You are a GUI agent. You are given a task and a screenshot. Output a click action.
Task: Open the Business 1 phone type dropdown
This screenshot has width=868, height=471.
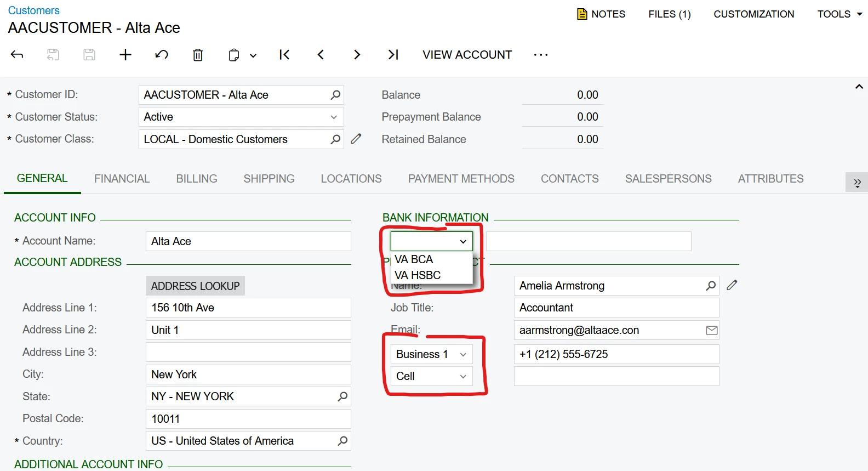[x=431, y=354]
